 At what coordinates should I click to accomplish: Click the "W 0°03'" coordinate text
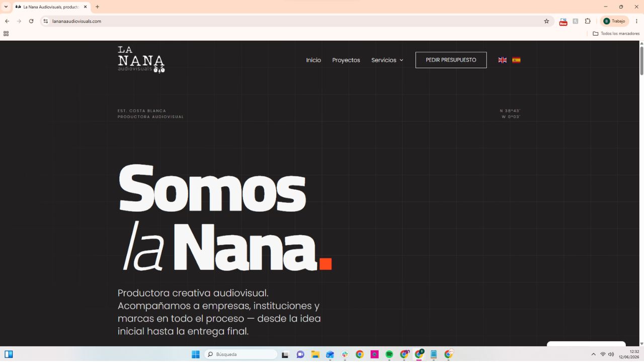point(511,117)
